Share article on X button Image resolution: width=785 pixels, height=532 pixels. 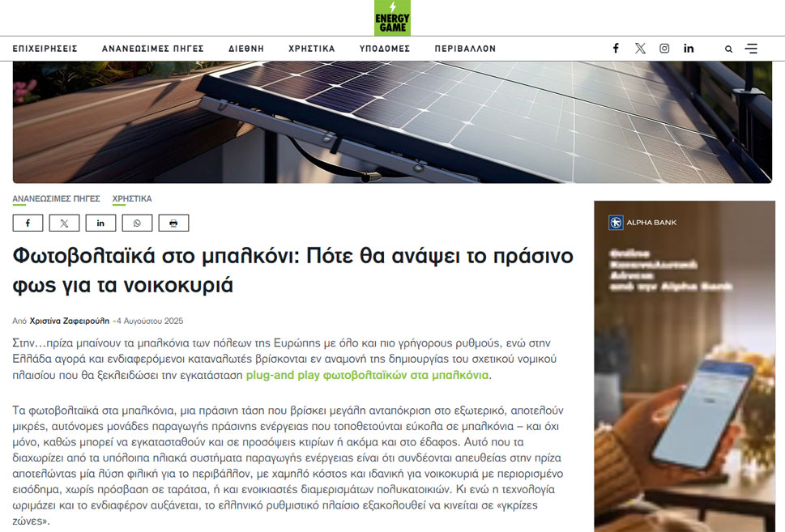tap(64, 223)
